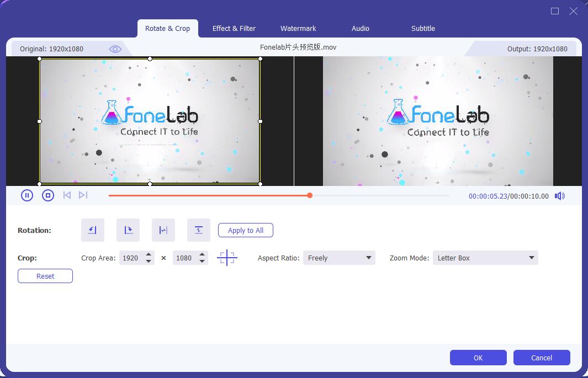Toggle original preview eye icon
This screenshot has width=588, height=378.
[115, 49]
